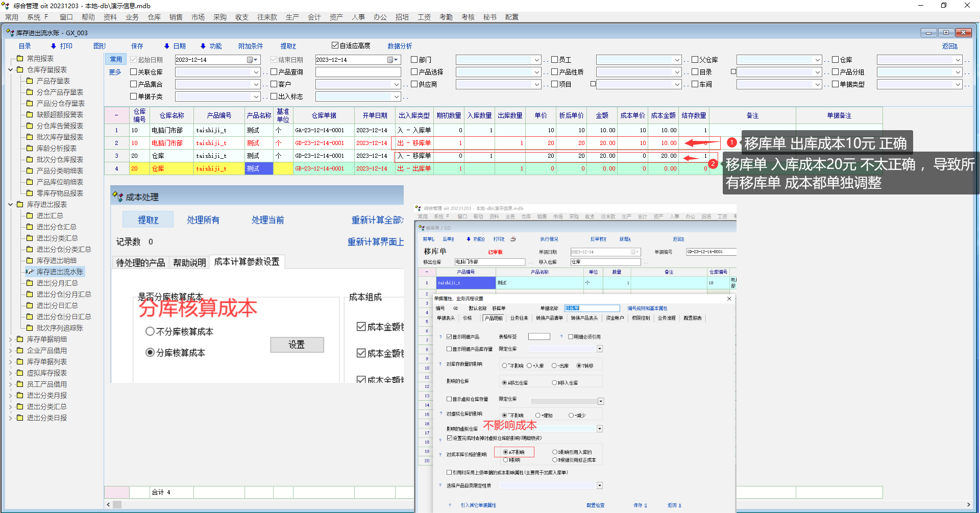Toggle the 自适应高度 checkbox

(x=335, y=45)
